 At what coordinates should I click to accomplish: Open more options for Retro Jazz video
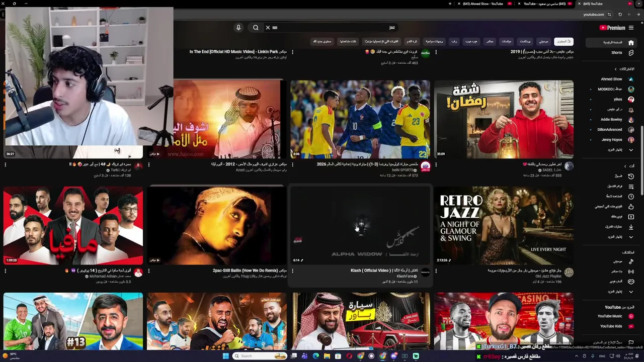(x=436, y=271)
